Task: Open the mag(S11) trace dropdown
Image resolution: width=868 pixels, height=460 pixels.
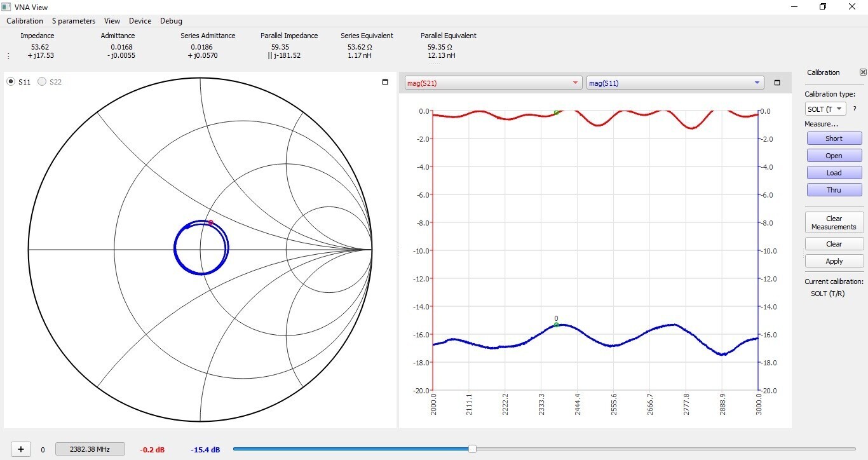Action: pos(674,83)
